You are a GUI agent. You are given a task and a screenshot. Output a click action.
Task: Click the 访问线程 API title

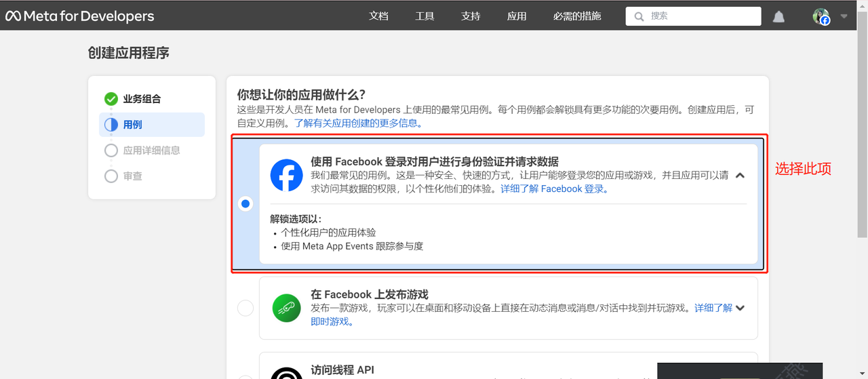(x=342, y=370)
